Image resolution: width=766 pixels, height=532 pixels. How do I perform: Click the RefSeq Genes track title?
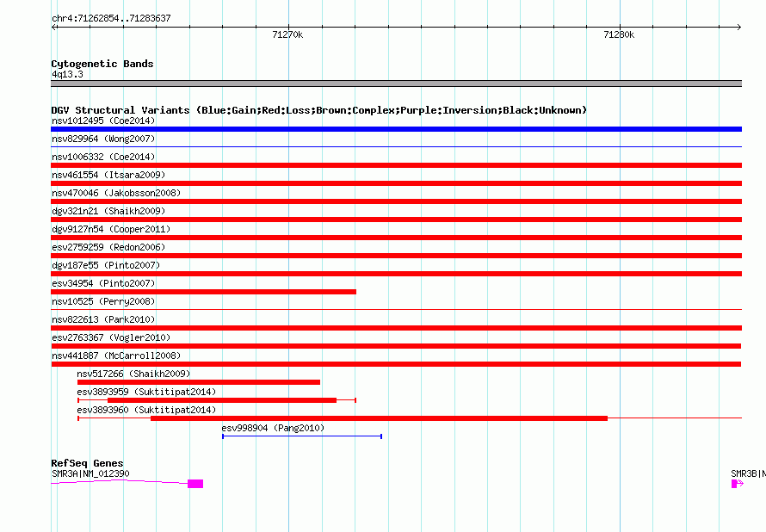87,462
